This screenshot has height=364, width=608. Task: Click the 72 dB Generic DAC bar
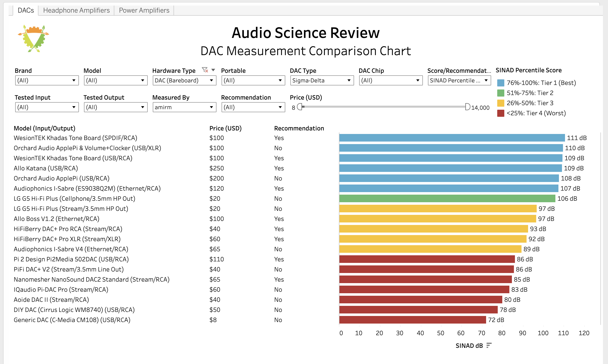tap(412, 320)
